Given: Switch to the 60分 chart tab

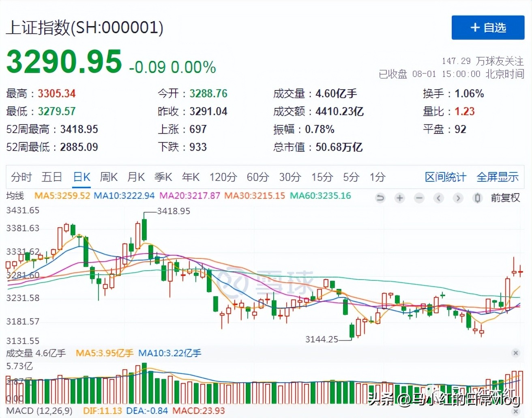Looking at the screenshot, I should pos(258,177).
